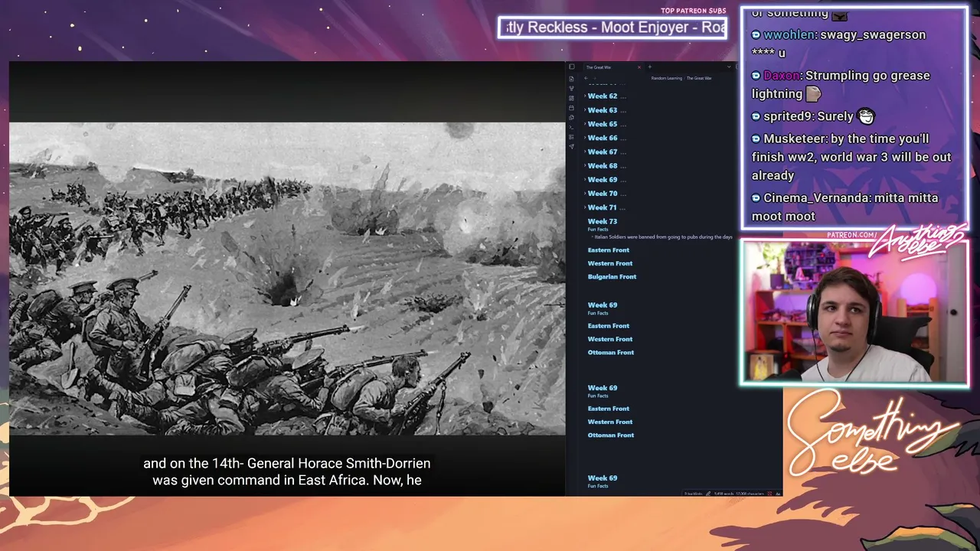Click the canvas icon in the ribbon
The image size is (980, 551).
tap(571, 98)
